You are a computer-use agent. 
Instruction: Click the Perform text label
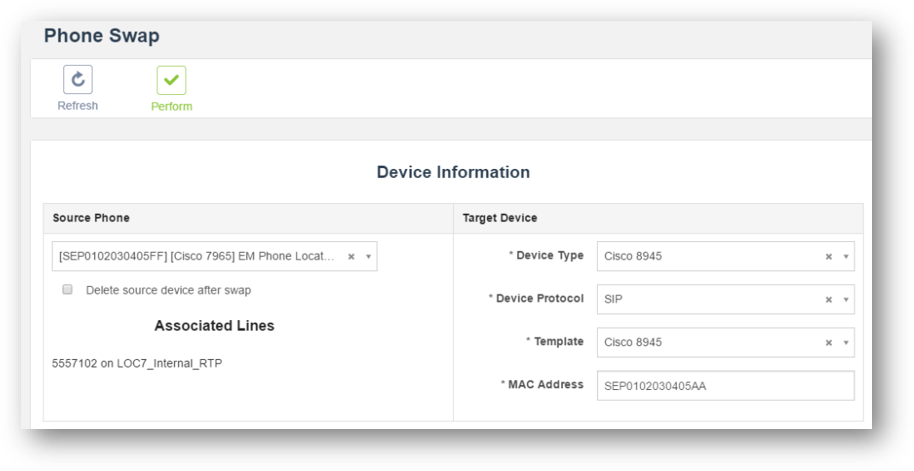pyautogui.click(x=171, y=107)
